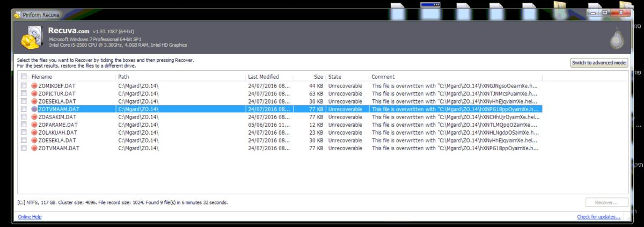Click the comment mentioning hXNTJNMcsPuaimXe
This screenshot has height=227, width=644.
[x=455, y=93]
